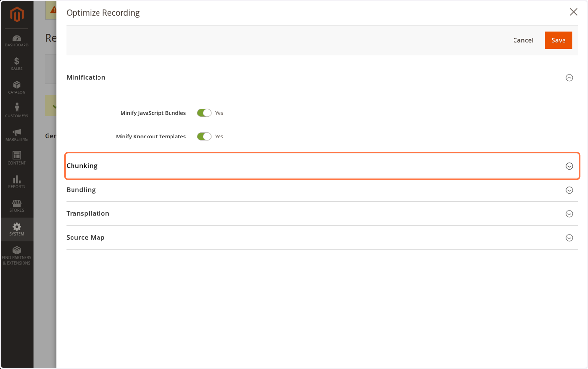Image resolution: width=588 pixels, height=369 pixels.
Task: Toggle Minify Knockout Templates switch
Action: tap(204, 137)
